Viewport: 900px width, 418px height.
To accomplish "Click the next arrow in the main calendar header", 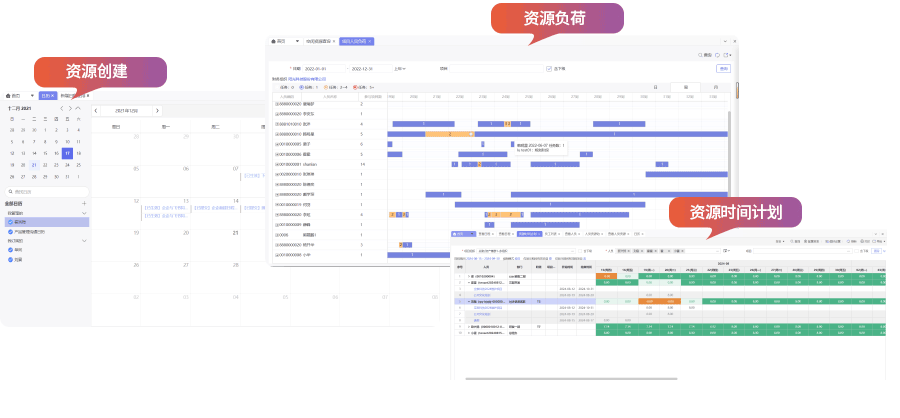I will point(158,110).
